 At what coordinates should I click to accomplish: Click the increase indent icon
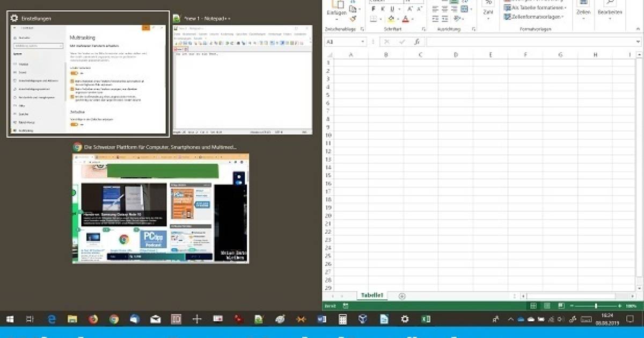[444, 19]
